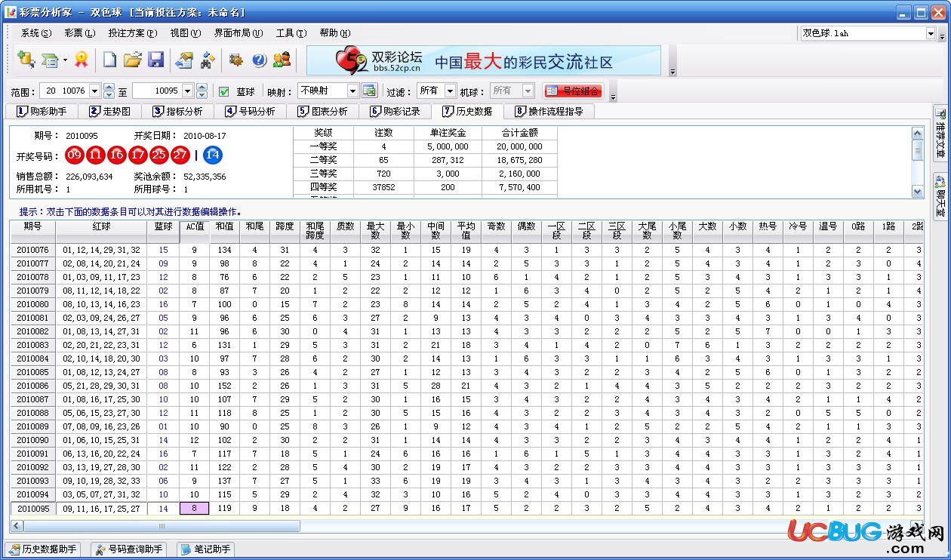Open the 笔记助手 bottom panel
This screenshot has width=951, height=560.
click(206, 549)
